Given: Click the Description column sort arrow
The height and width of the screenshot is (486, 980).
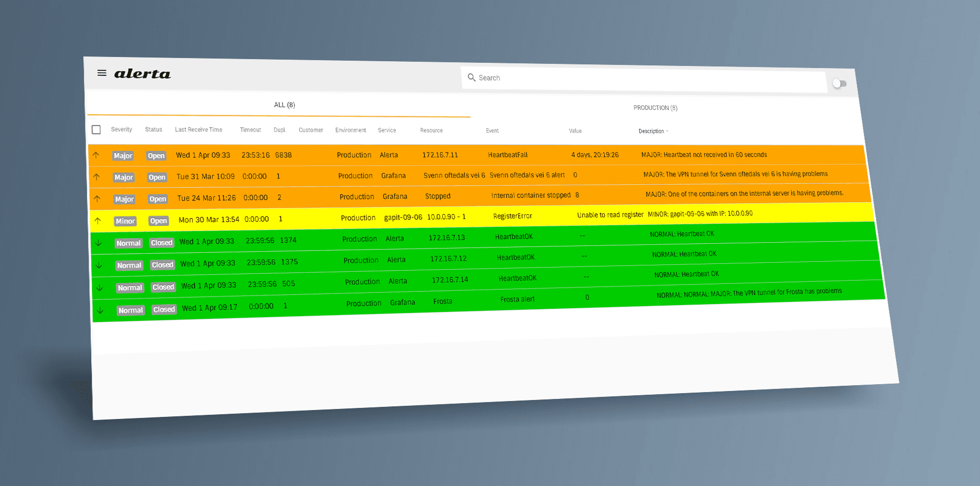Looking at the screenshot, I should click(667, 131).
